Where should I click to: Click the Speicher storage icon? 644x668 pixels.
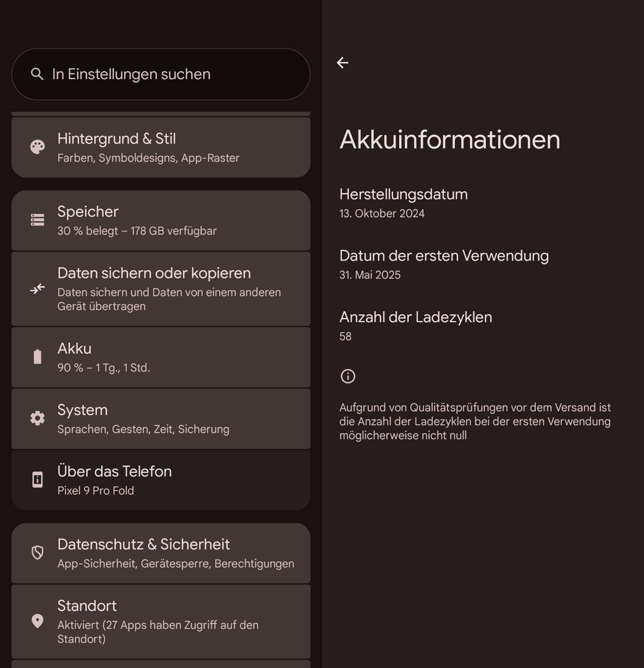coord(38,220)
